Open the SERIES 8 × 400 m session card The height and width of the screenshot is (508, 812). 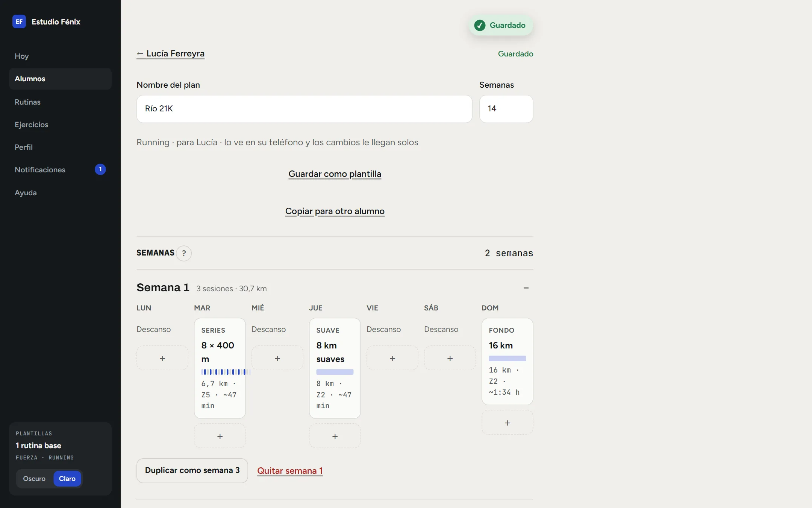[220, 368]
